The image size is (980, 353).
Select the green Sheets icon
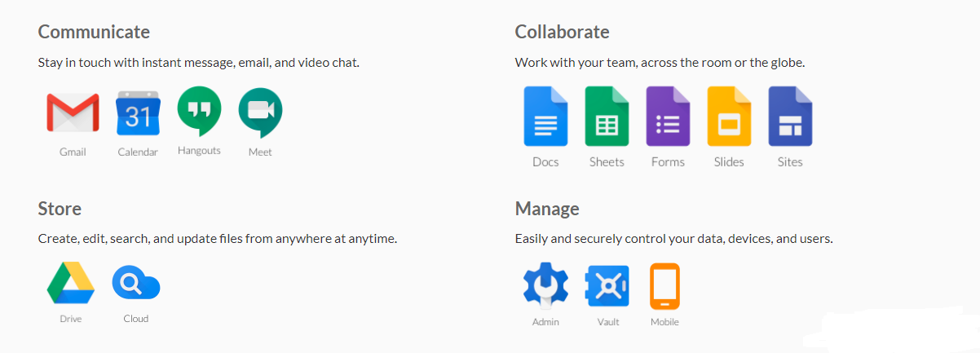click(607, 117)
